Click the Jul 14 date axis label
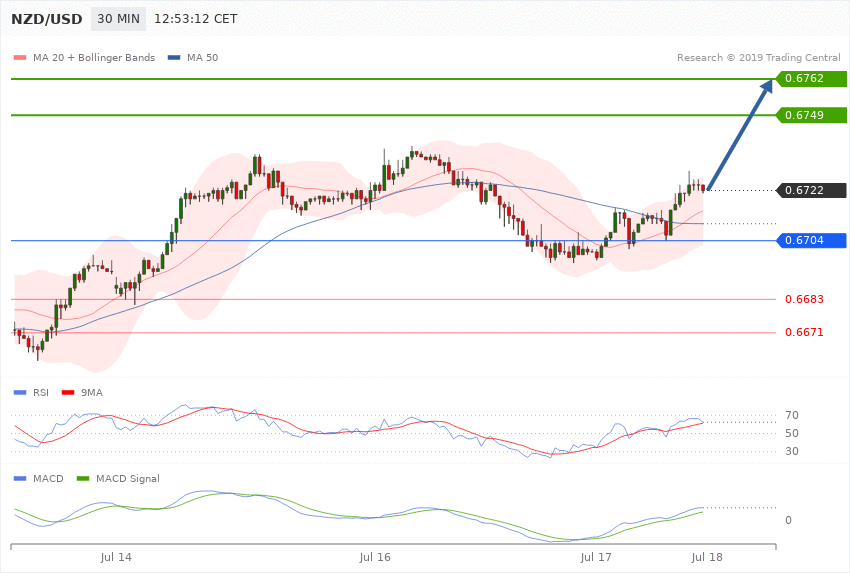Screen dimensions: 850x576 pyautogui.click(x=116, y=558)
